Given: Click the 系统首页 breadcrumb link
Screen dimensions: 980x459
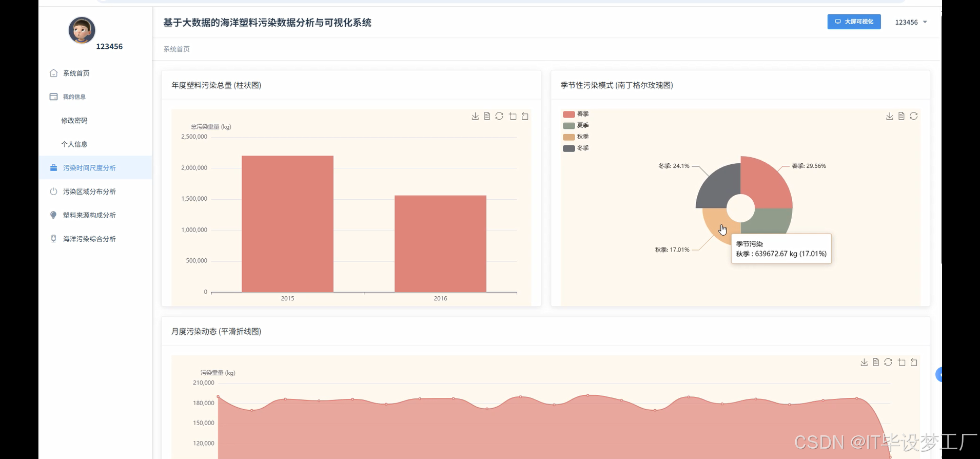Looking at the screenshot, I should (x=177, y=49).
